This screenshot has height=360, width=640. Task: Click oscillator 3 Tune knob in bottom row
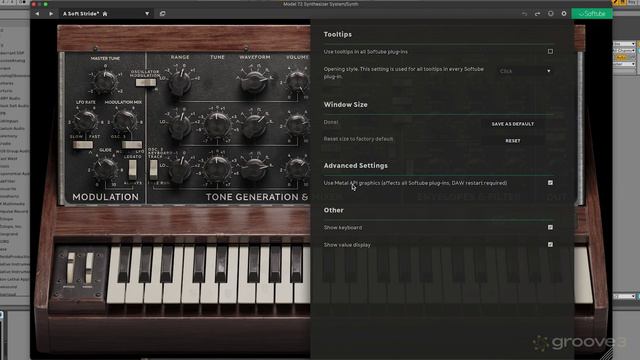[x=217, y=169]
